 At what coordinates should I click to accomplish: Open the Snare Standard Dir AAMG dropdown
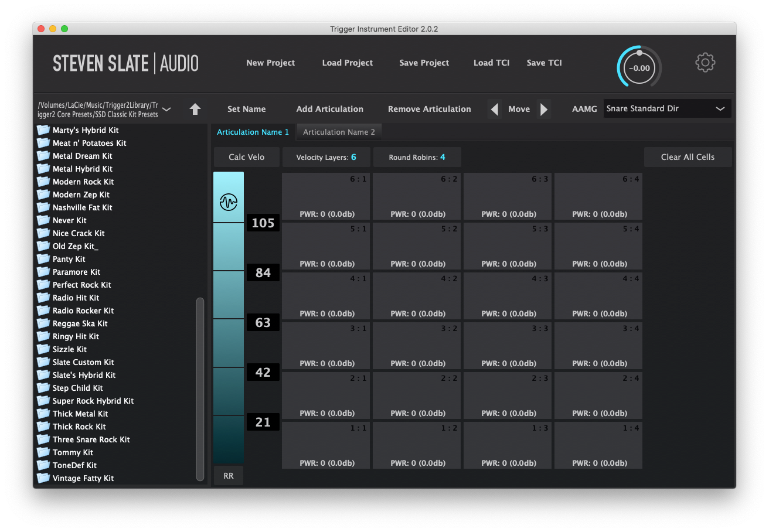click(666, 108)
